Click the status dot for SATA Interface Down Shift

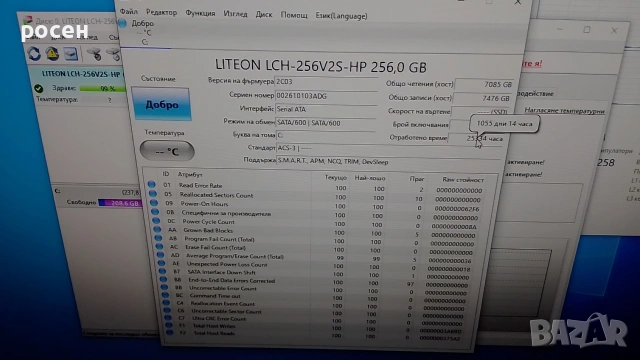pos(162,271)
